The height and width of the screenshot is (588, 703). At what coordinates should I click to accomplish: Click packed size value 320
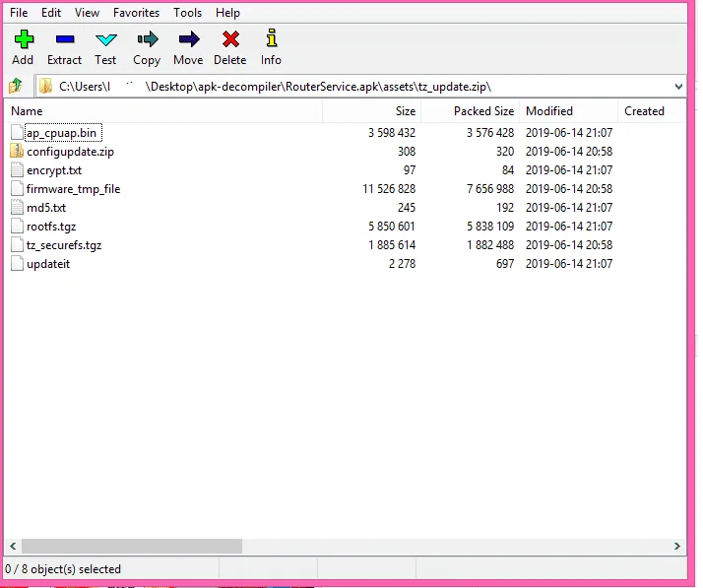click(505, 152)
